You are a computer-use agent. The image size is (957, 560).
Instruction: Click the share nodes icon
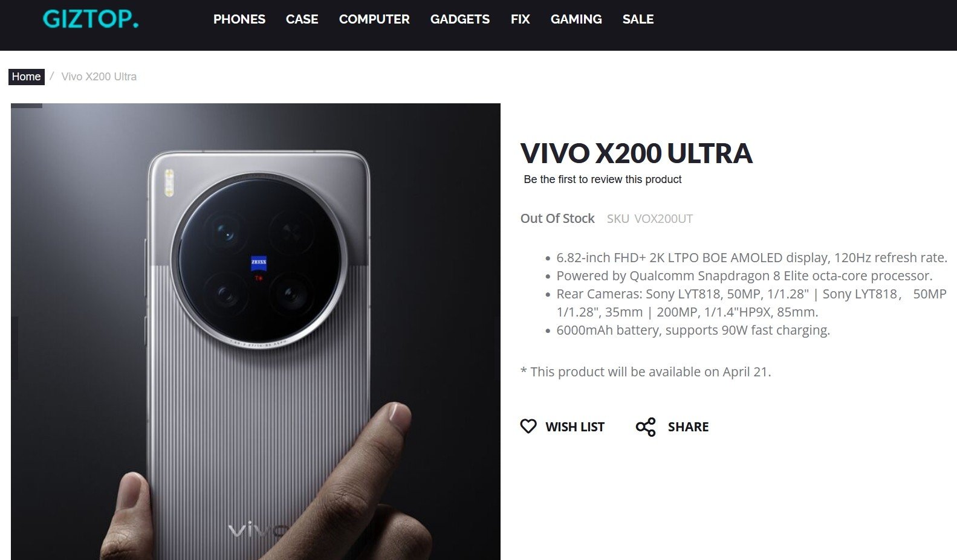tap(646, 426)
